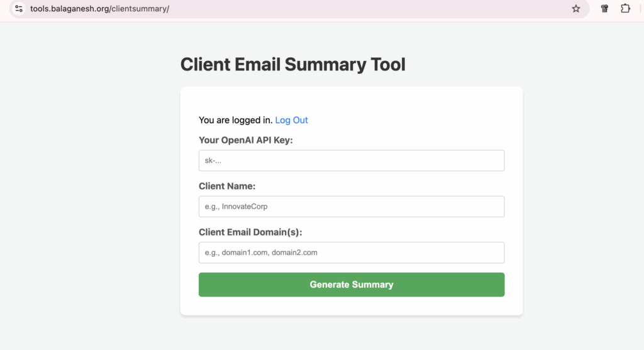Click the "Client Name:" label

click(227, 186)
